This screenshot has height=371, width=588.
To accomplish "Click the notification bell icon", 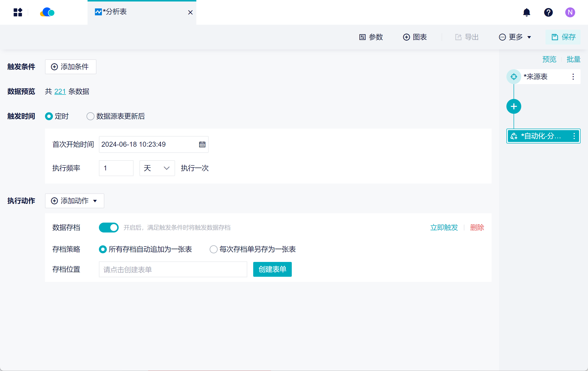I will click(526, 12).
